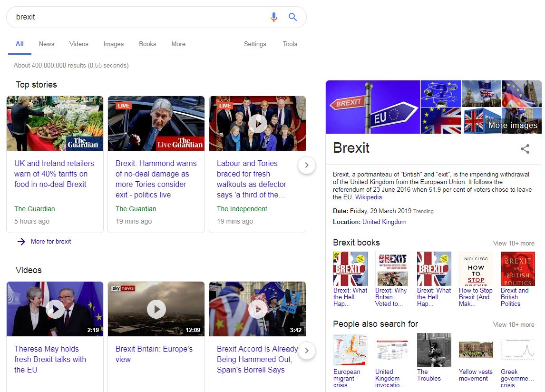Play the Sky News Brexit Britain video
The image size is (545, 392).
(156, 309)
